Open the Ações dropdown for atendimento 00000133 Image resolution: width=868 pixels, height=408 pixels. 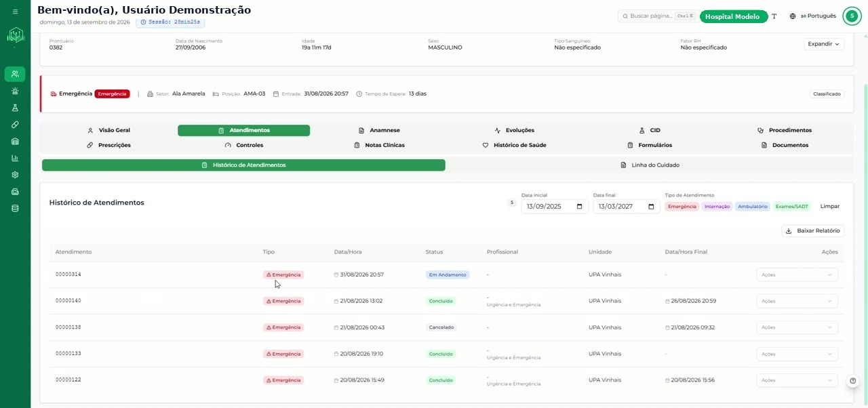(x=797, y=354)
